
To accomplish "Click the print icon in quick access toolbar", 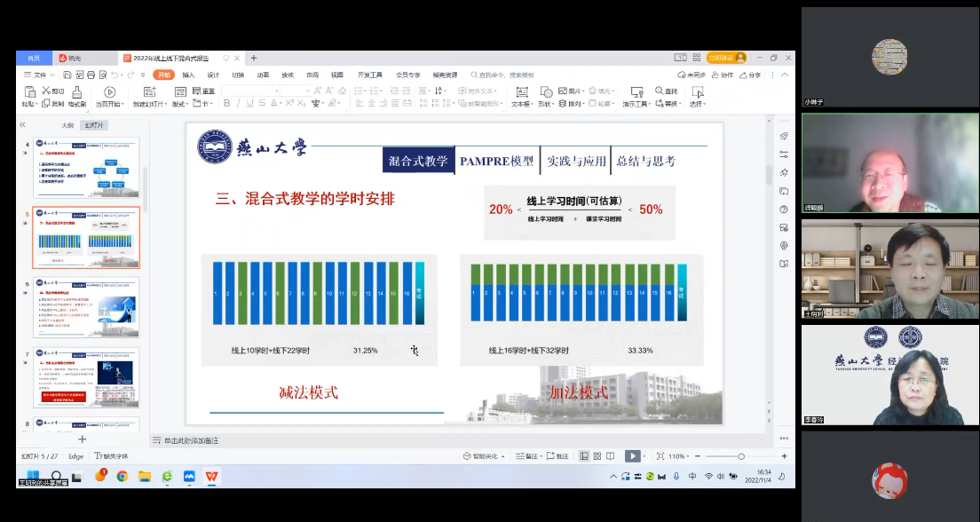I will pos(91,75).
